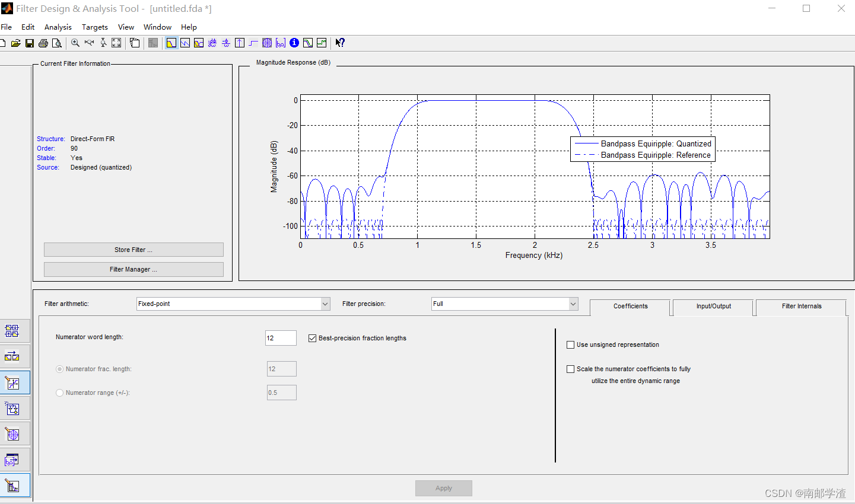Open the Analysis menu
Screen dimensions: 855x504
click(58, 27)
